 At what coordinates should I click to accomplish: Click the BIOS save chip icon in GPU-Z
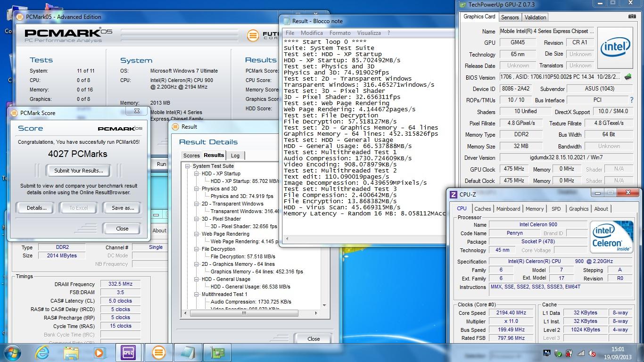[628, 77]
